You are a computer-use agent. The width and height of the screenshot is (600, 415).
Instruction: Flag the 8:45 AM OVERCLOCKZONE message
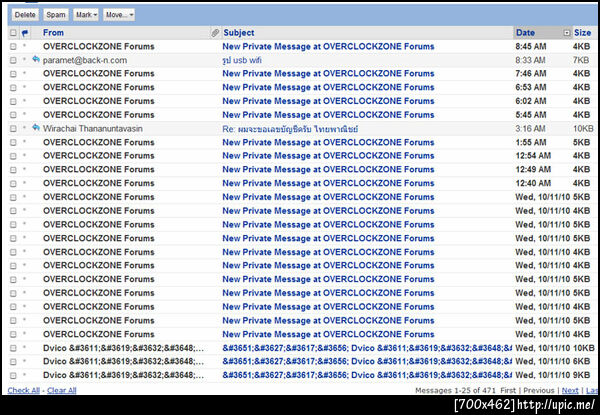click(x=25, y=46)
